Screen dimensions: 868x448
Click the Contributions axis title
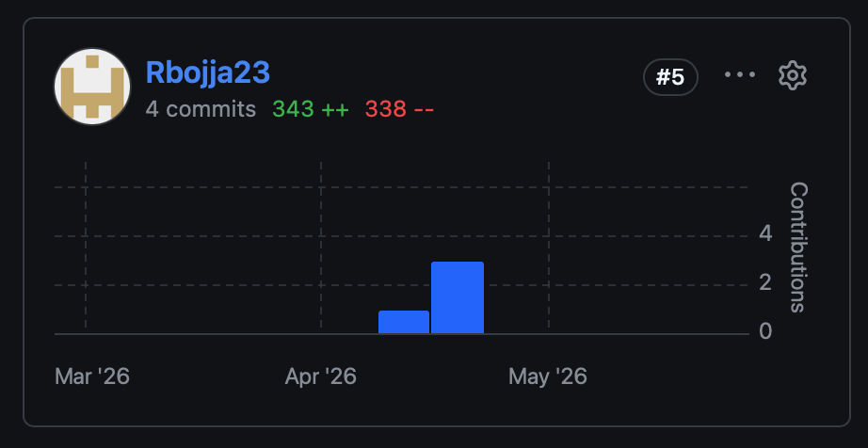point(798,248)
